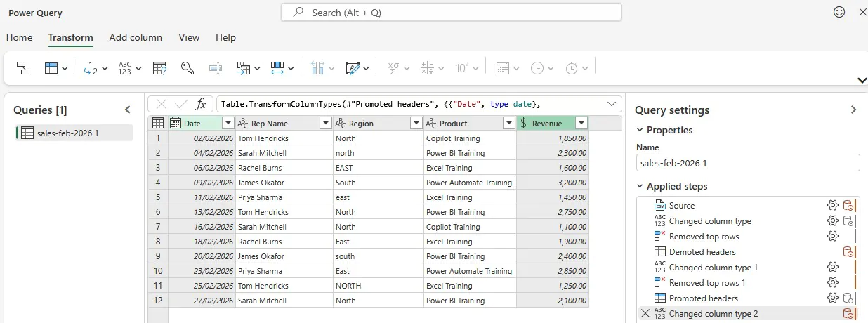Click the Date calendar toolbar icon

point(503,68)
